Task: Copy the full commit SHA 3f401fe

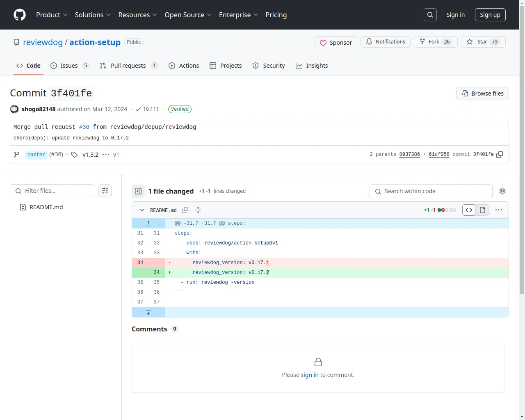Action: tap(500, 155)
